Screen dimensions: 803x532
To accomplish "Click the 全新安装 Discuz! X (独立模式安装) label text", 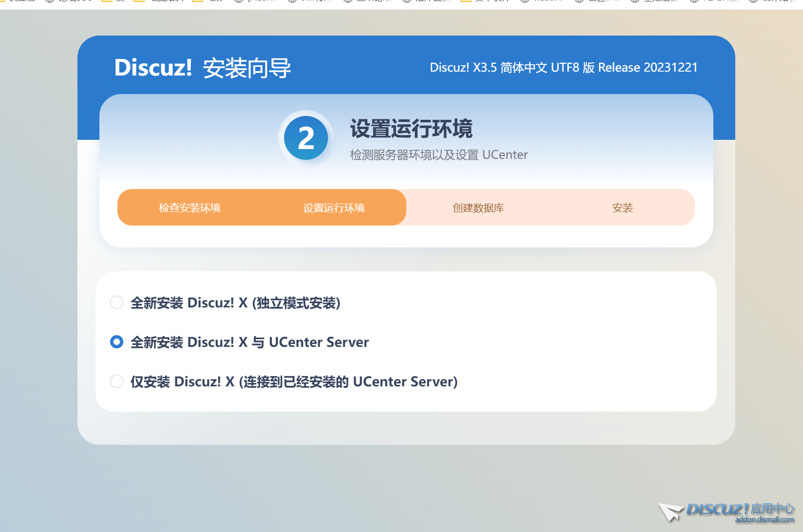I will pyautogui.click(x=235, y=303).
